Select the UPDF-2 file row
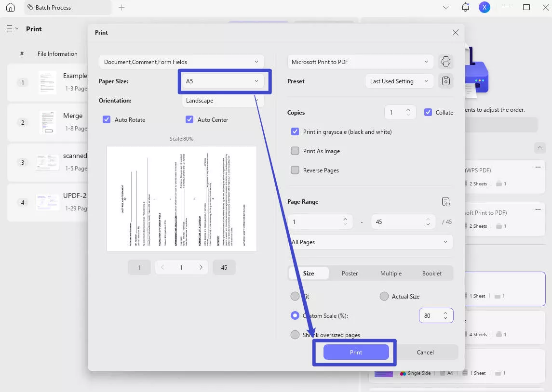The image size is (552, 392). click(x=47, y=202)
